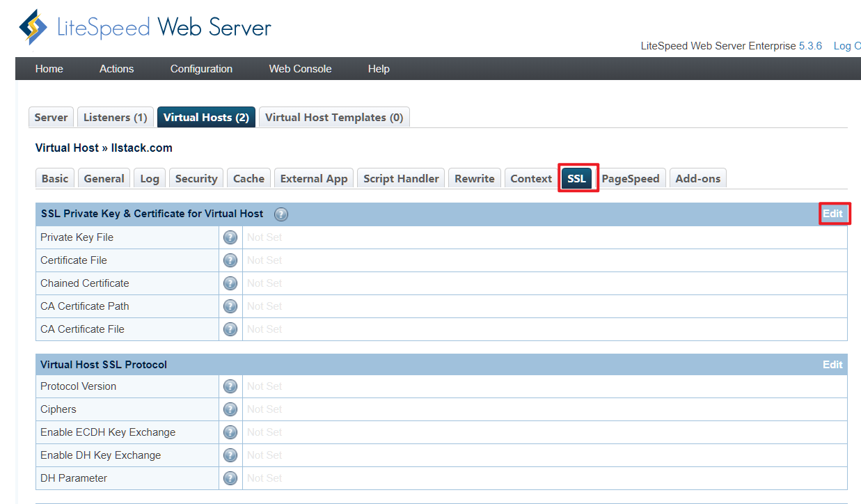Click help icon for CA Certificate Path
This screenshot has height=504, width=861.
[x=230, y=306]
